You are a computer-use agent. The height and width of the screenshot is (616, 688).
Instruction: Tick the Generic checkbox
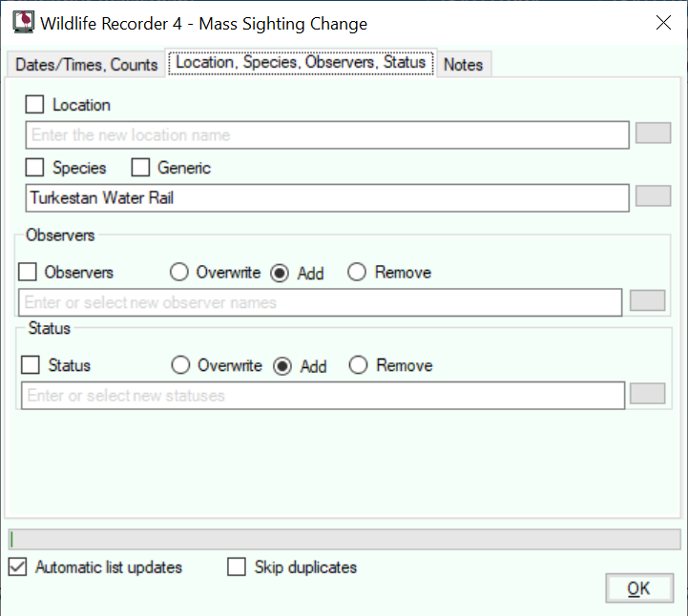pos(140,167)
